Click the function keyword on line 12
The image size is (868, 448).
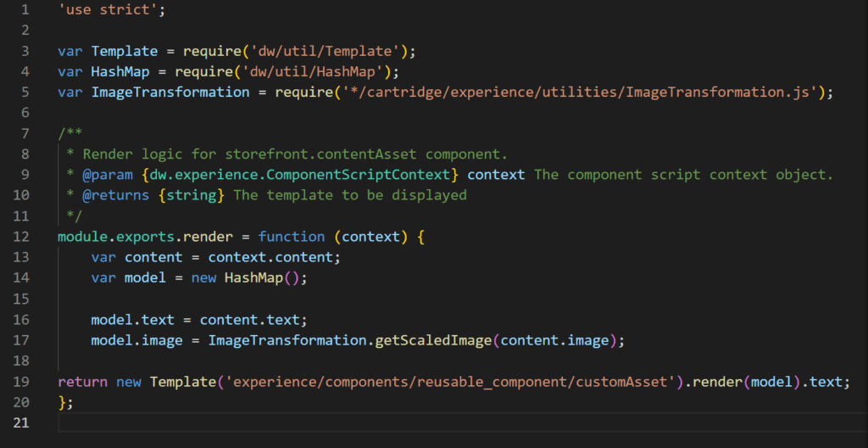(x=291, y=237)
